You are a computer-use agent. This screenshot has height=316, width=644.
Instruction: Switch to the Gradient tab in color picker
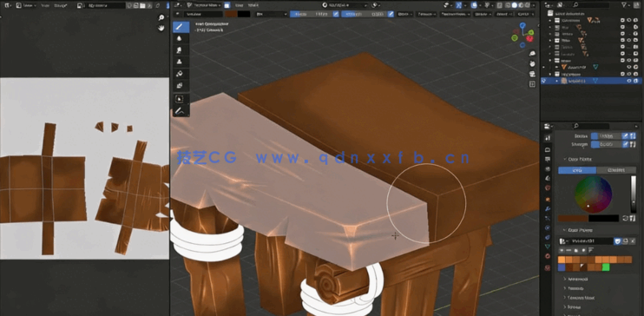click(x=615, y=169)
